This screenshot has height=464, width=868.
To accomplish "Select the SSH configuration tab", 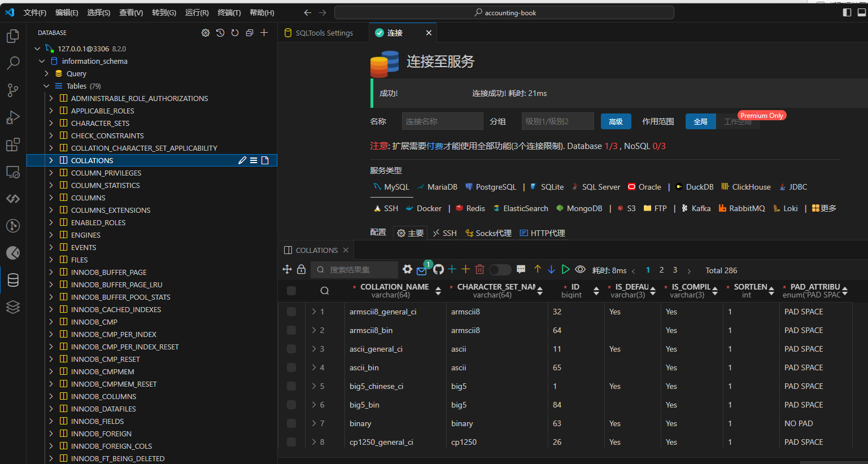I will click(x=444, y=233).
